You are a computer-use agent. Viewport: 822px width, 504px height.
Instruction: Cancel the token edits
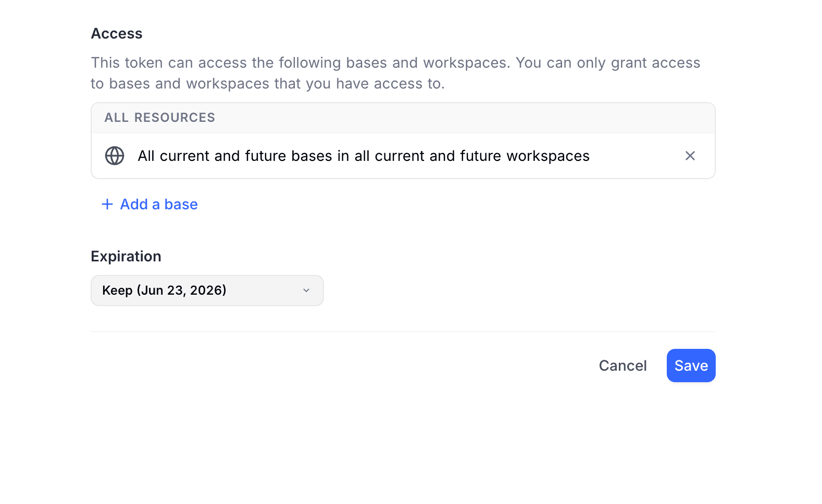pos(622,366)
